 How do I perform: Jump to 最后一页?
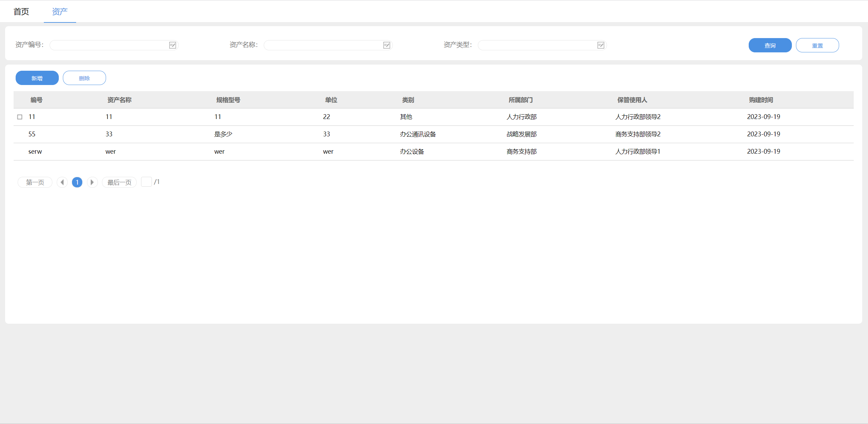[119, 182]
